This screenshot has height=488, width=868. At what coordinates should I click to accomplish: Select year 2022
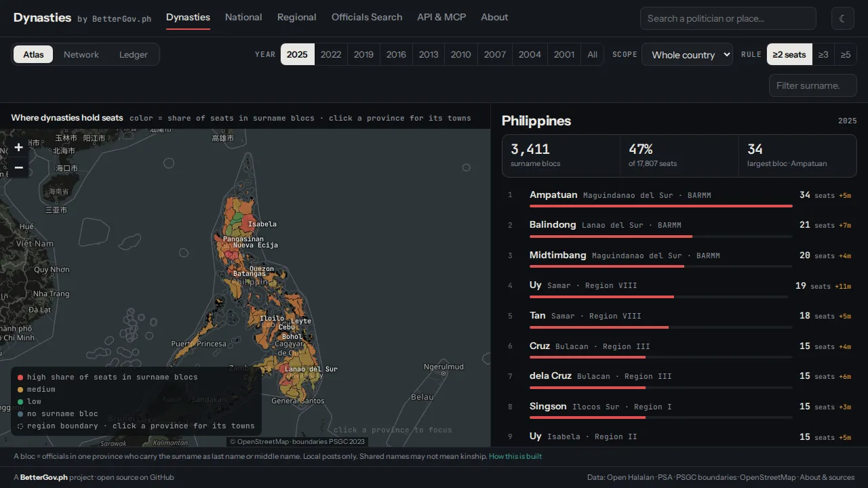click(331, 54)
